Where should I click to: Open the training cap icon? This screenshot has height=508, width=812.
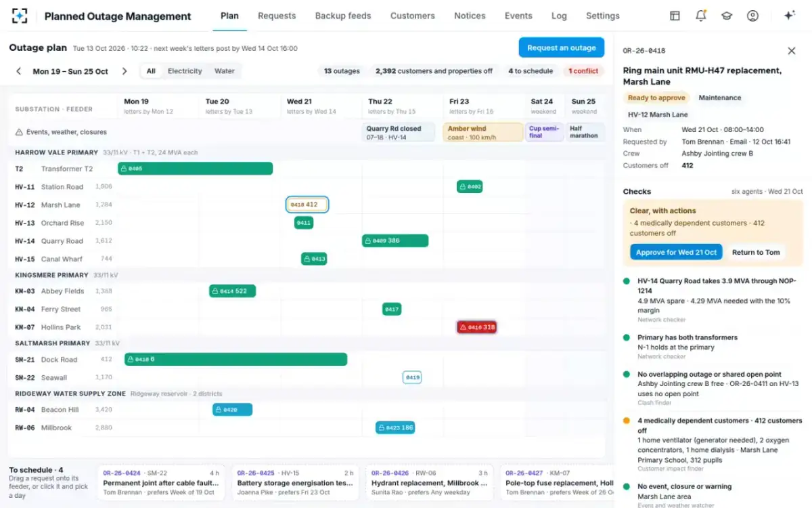pos(727,16)
